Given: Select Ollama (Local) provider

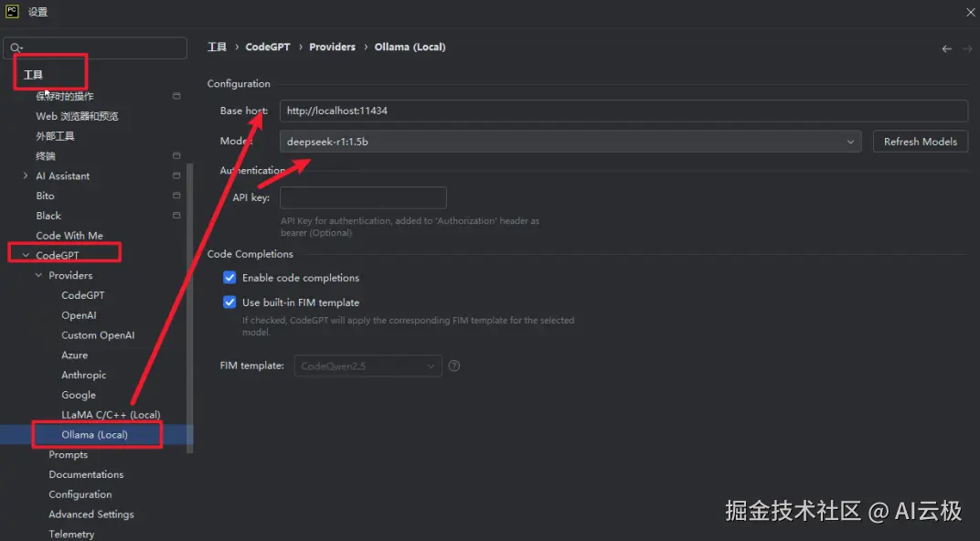Looking at the screenshot, I should (x=94, y=434).
